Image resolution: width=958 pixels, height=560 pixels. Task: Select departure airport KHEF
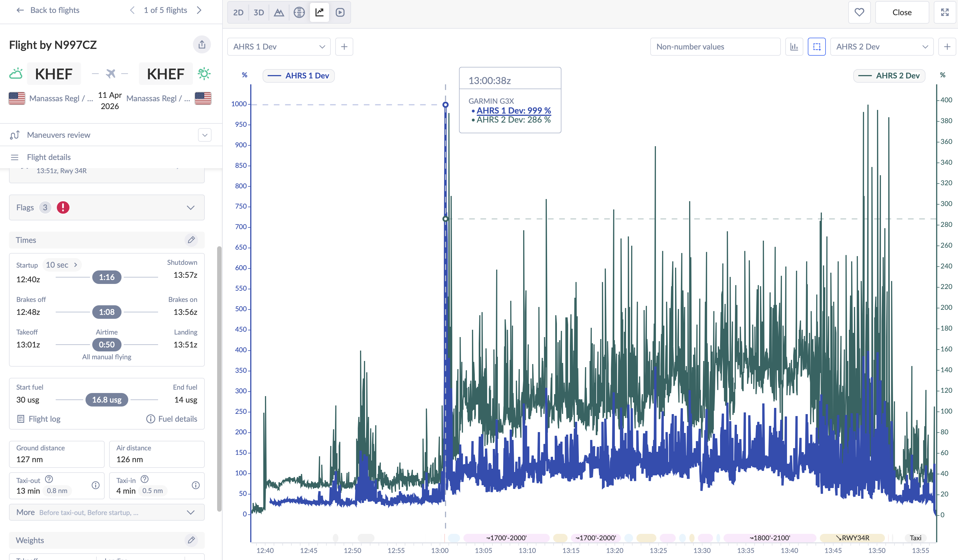pyautogui.click(x=54, y=74)
